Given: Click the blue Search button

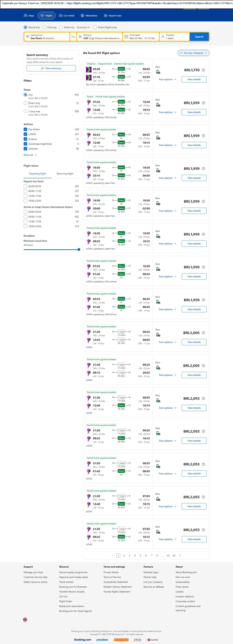Looking at the screenshot, I should 199,37.
